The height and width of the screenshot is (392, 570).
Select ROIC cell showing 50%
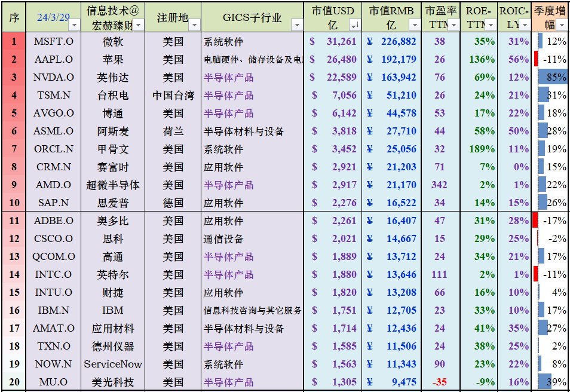[514, 131]
